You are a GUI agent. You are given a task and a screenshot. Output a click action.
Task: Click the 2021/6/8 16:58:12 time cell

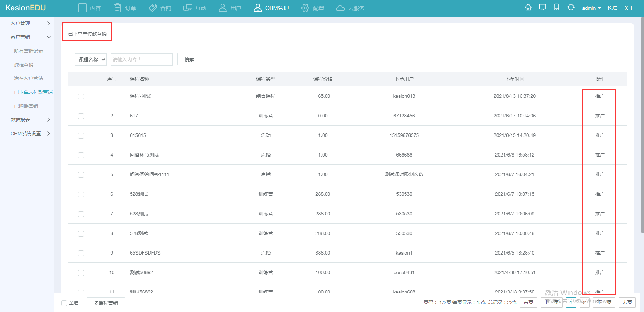click(x=514, y=155)
